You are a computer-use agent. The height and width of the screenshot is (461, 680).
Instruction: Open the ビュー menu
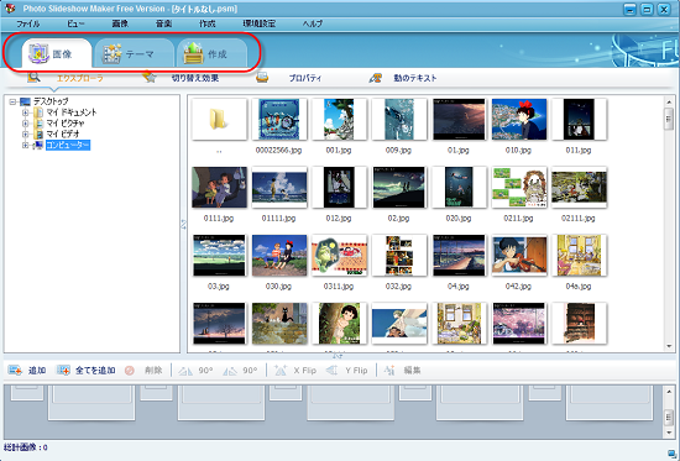76,23
